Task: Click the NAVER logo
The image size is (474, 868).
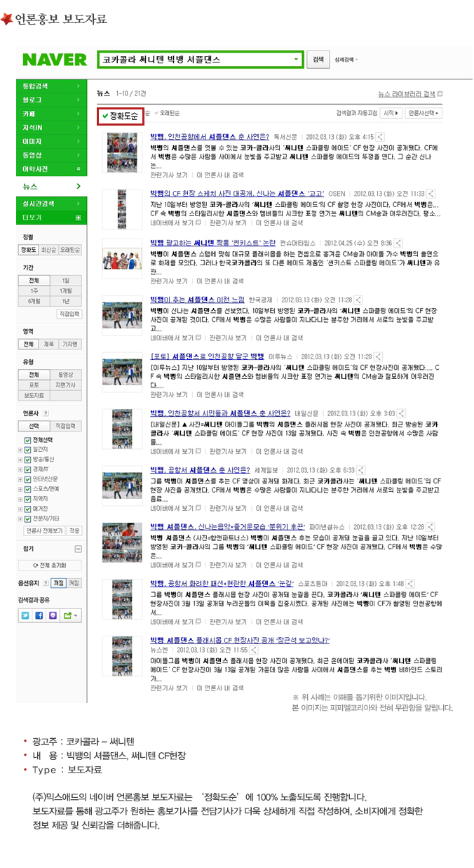Action: 55,60
